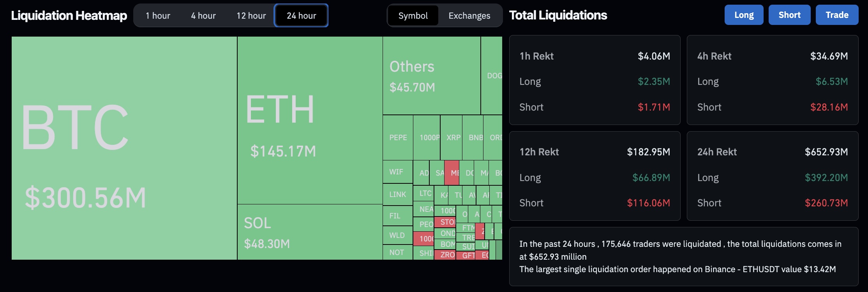868x292 pixels.
Task: Select the 1 hour timeframe tab
Action: (158, 16)
